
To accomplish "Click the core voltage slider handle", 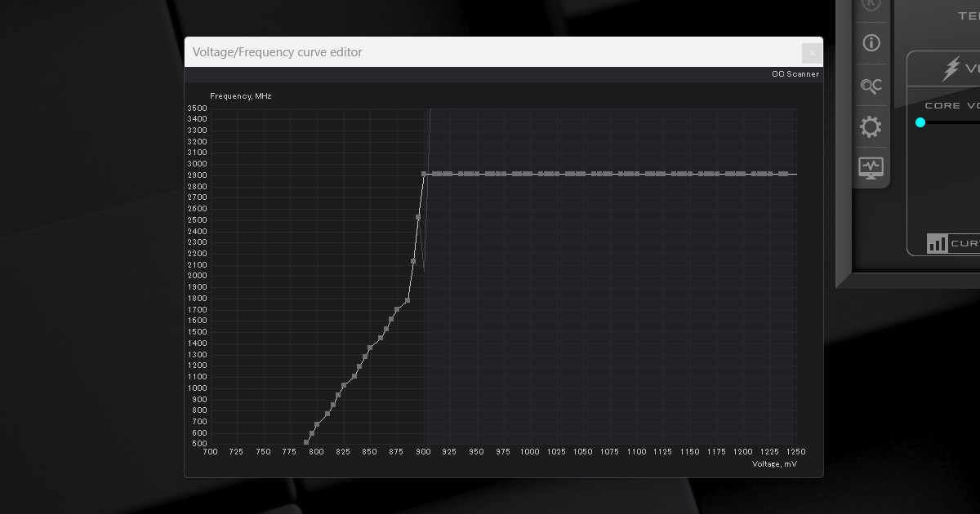I will [920, 122].
